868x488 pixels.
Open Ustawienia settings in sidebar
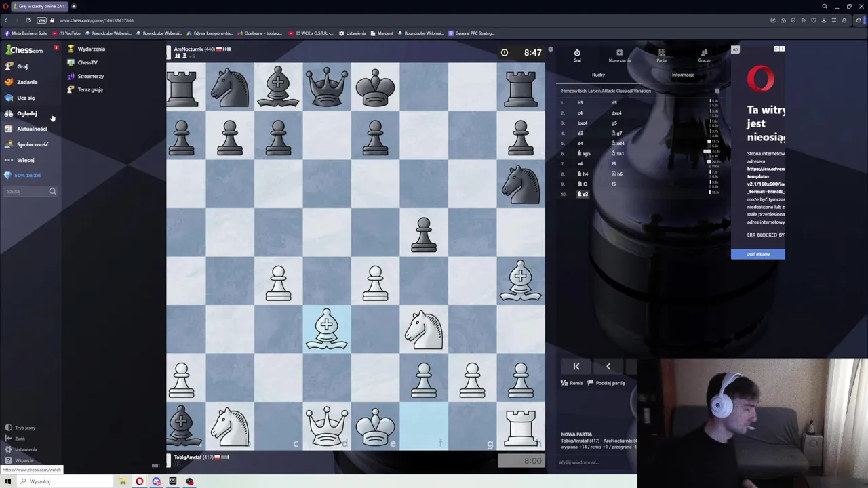(x=21, y=449)
